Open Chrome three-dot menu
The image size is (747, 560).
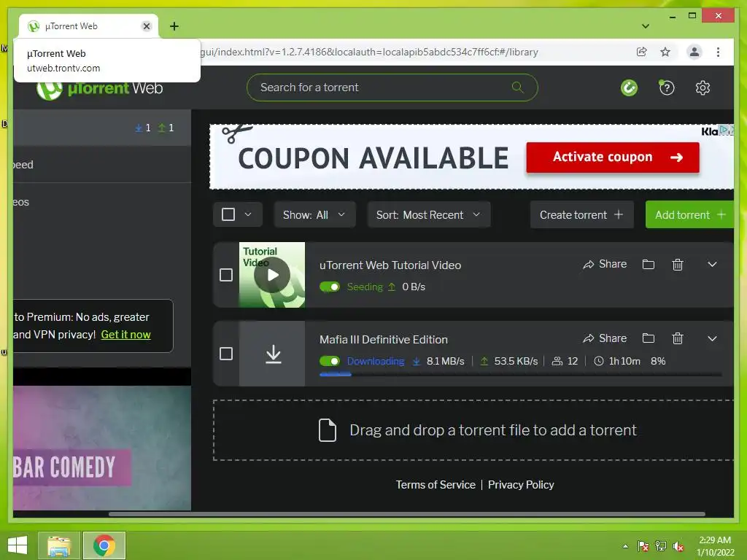click(x=718, y=52)
